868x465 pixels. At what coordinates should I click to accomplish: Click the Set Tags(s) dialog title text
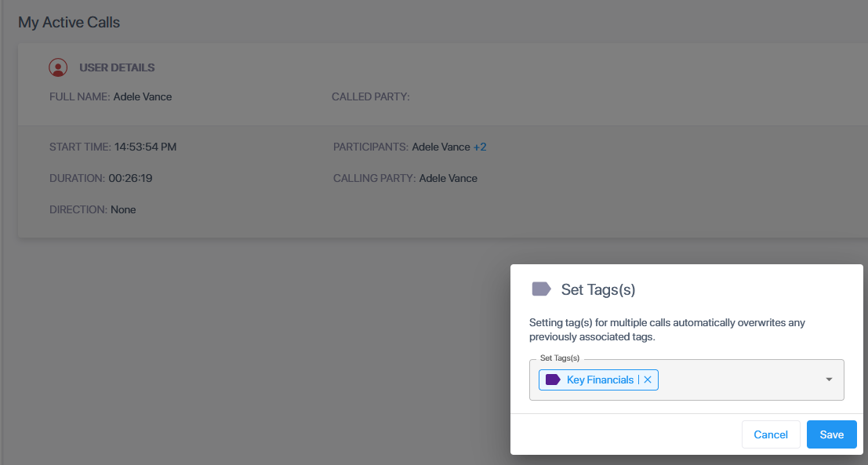(x=598, y=290)
